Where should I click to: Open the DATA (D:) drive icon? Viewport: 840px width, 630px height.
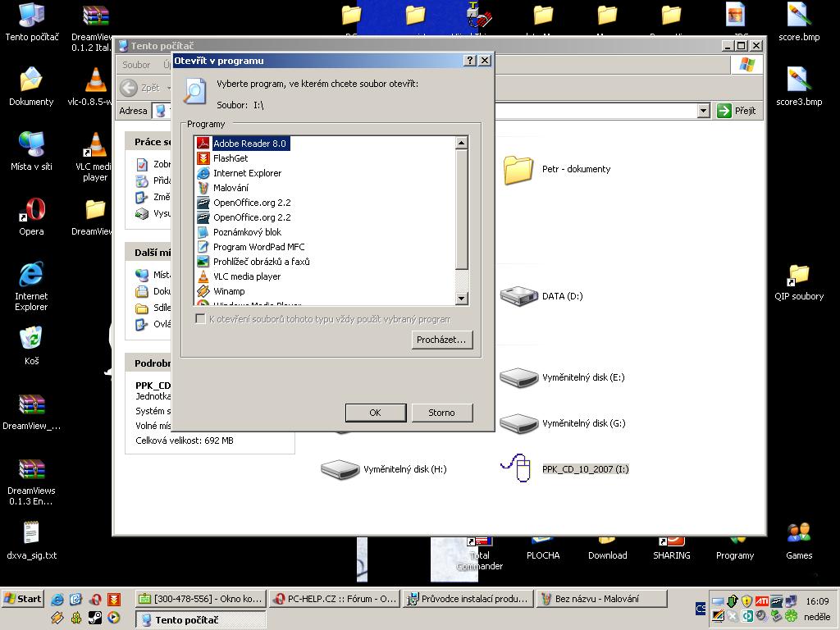(518, 296)
